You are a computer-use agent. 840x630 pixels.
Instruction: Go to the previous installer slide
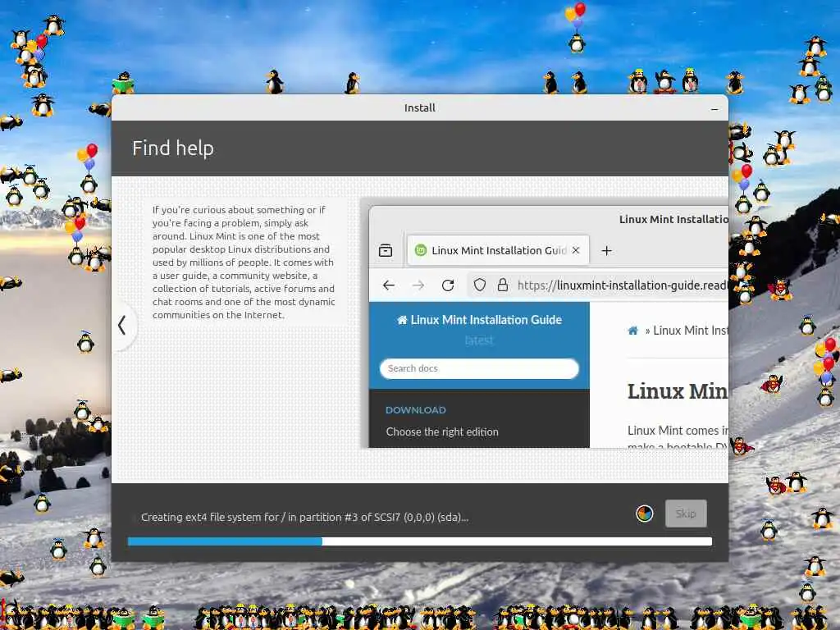pos(123,325)
